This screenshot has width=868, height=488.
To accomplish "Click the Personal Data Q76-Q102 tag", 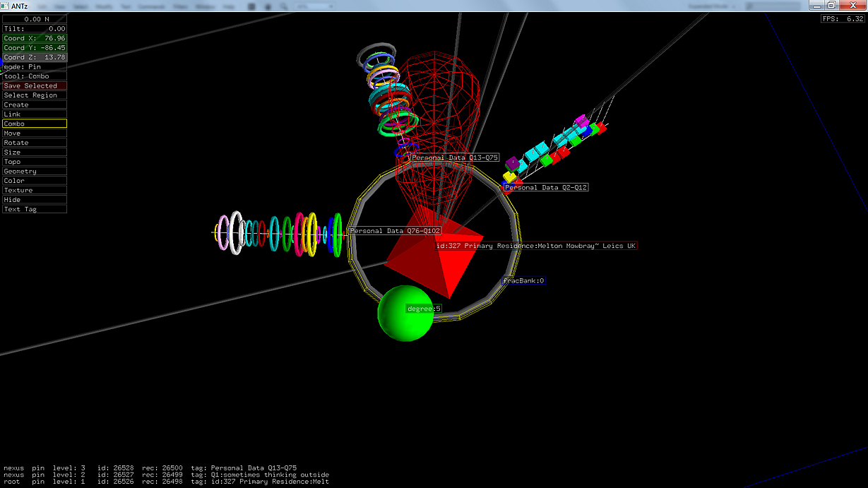I will (395, 231).
